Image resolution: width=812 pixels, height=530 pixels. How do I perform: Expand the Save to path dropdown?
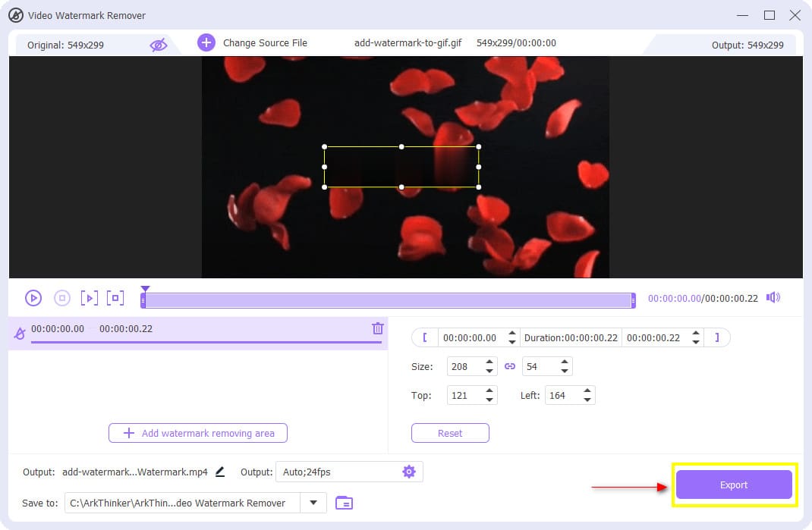pyautogui.click(x=313, y=503)
